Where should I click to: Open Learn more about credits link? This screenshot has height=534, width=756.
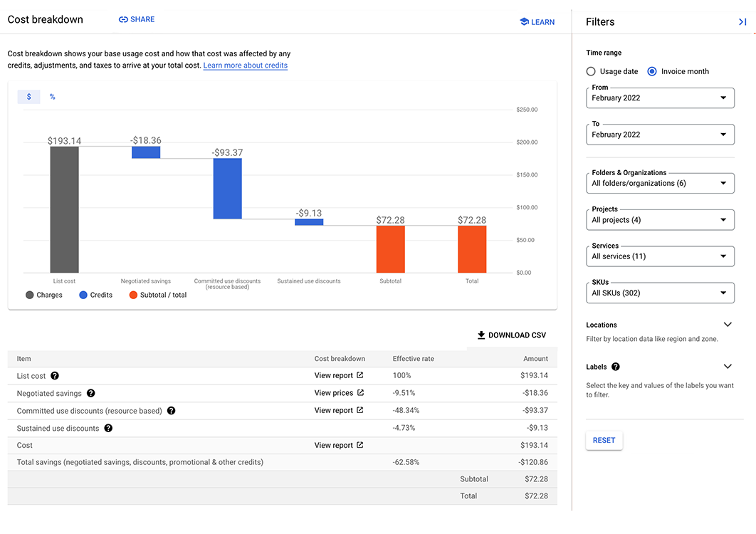point(246,65)
